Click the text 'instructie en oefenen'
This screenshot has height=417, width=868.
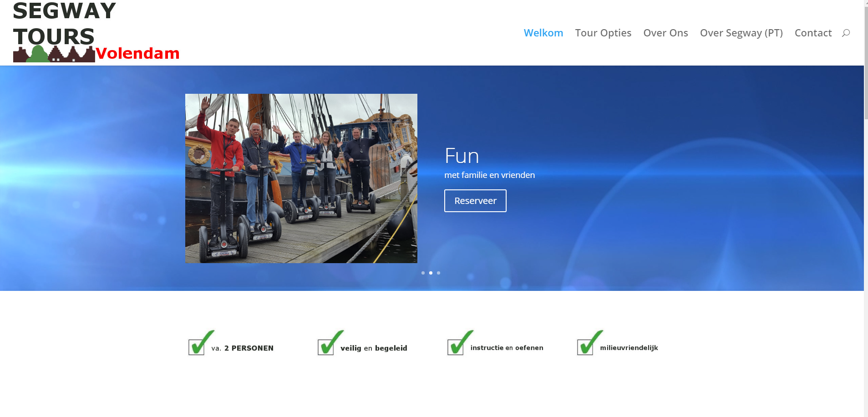[507, 348]
